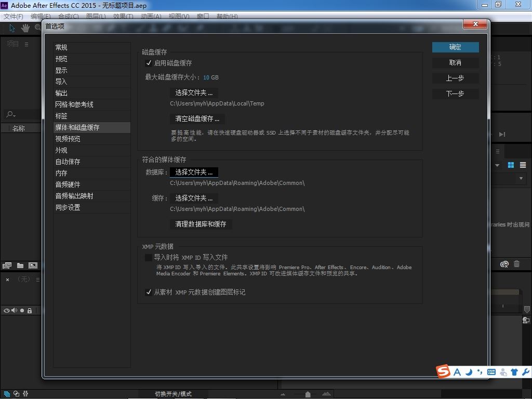Create a new folder in Project panel
This screenshot has width=532, height=399.
pos(20,265)
